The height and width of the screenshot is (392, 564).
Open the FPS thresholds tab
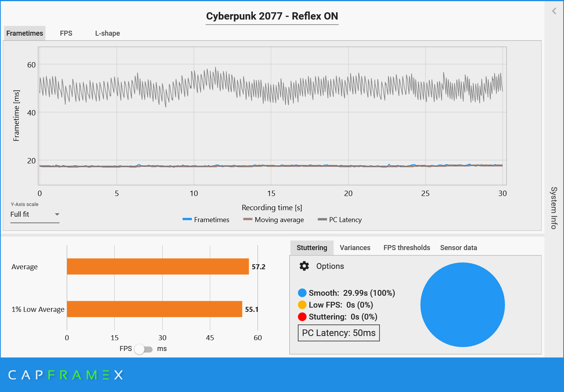pyautogui.click(x=407, y=248)
